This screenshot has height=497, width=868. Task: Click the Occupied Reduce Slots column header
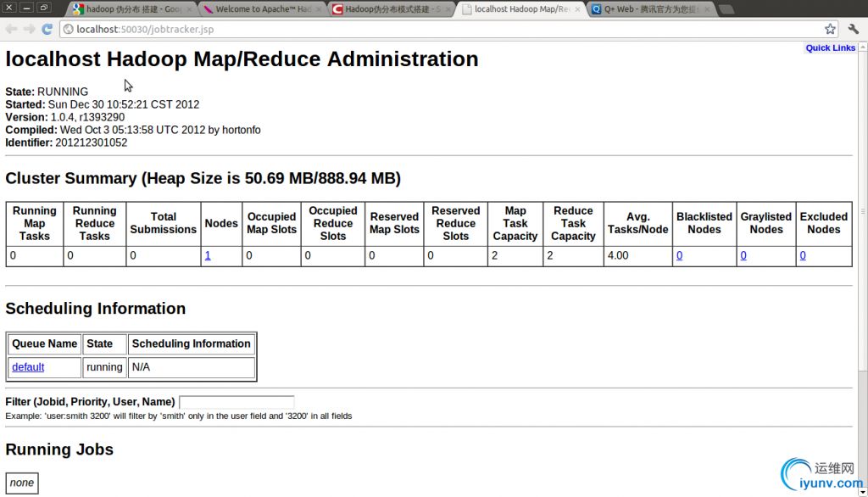point(332,223)
